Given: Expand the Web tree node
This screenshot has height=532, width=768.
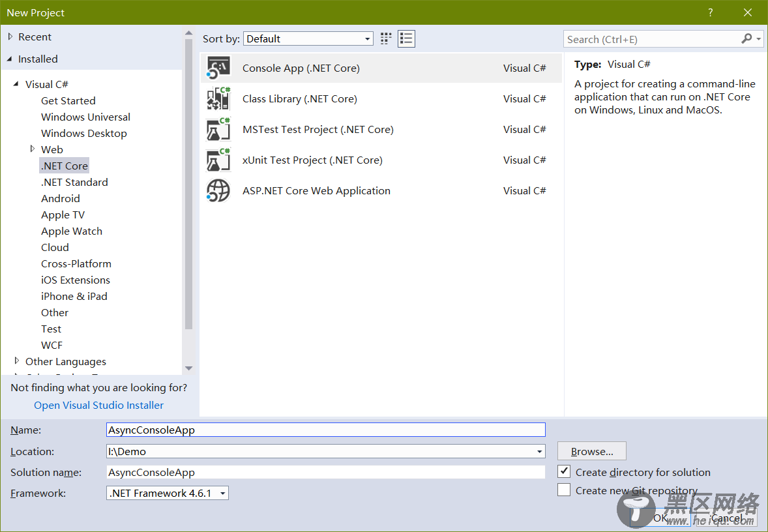Looking at the screenshot, I should click(x=33, y=149).
